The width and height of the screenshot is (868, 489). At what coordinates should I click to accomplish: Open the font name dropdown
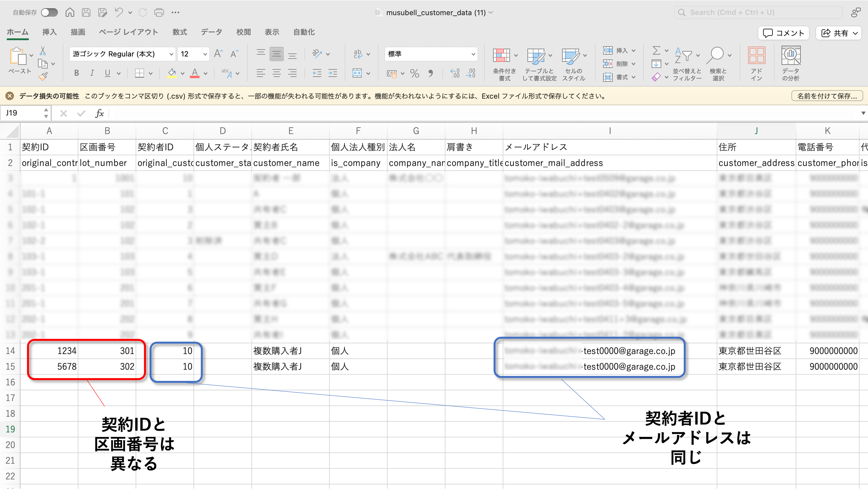171,54
